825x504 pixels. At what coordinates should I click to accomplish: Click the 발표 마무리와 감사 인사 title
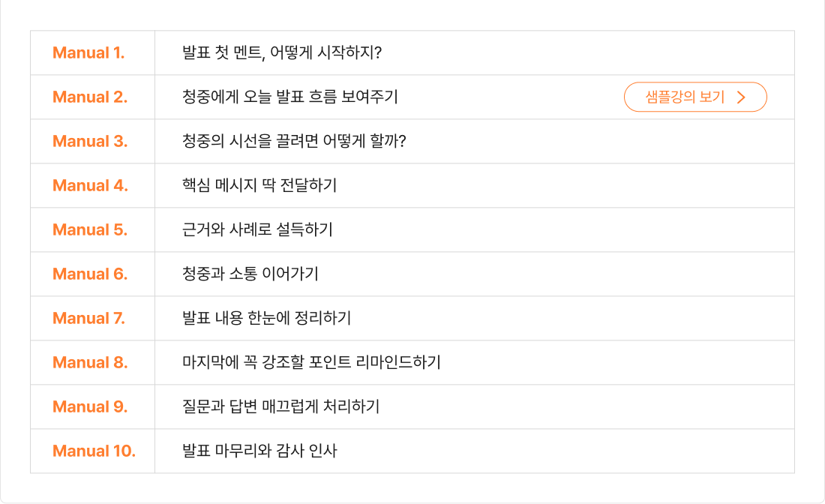click(259, 451)
